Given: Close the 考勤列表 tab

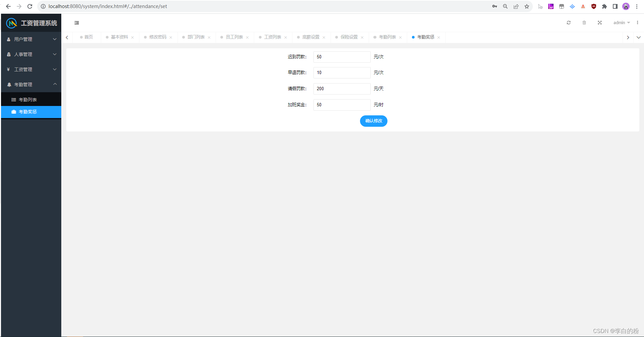Looking at the screenshot, I should pyautogui.click(x=401, y=38).
